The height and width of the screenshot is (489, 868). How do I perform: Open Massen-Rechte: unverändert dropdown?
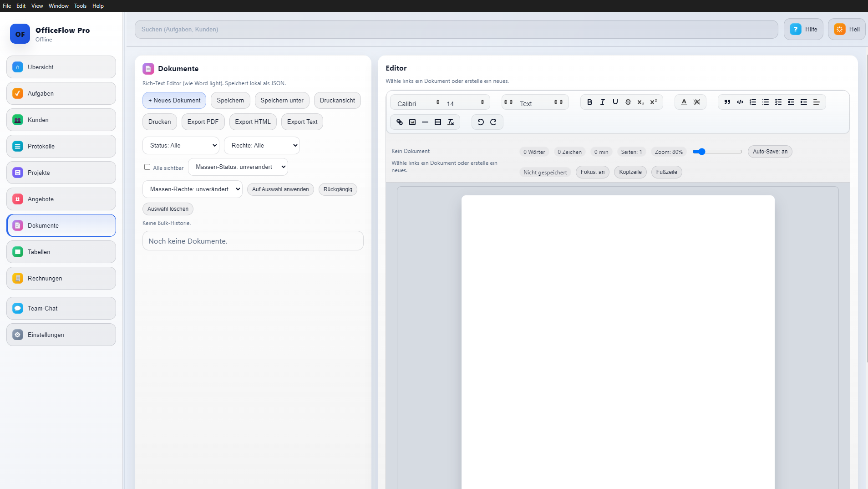[192, 189]
